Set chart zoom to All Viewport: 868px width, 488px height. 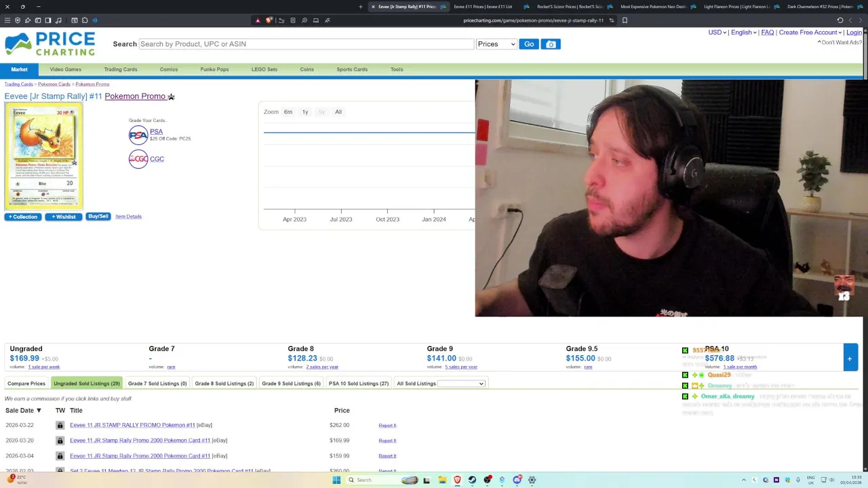pyautogui.click(x=338, y=112)
